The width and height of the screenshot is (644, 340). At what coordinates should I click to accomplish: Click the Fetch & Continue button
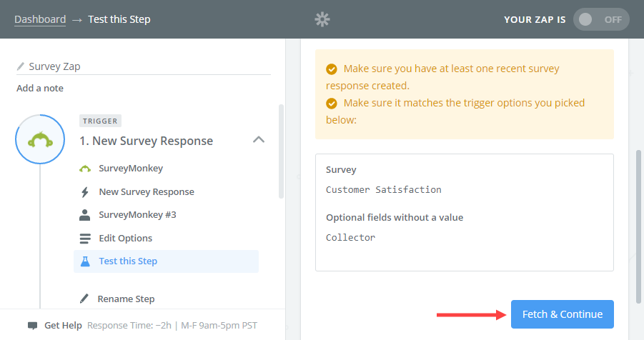[x=563, y=314]
